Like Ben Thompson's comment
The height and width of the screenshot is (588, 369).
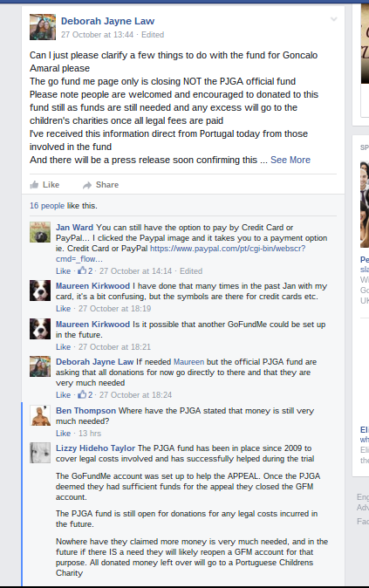(63, 433)
